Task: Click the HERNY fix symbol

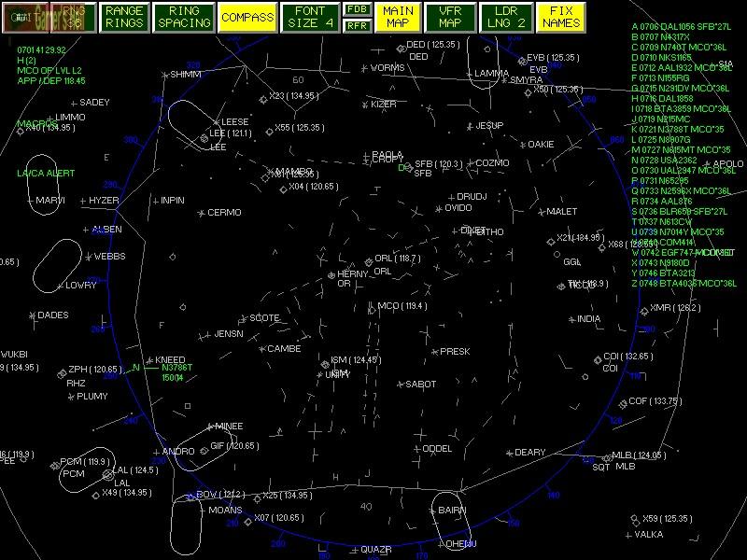Action: coord(331,275)
